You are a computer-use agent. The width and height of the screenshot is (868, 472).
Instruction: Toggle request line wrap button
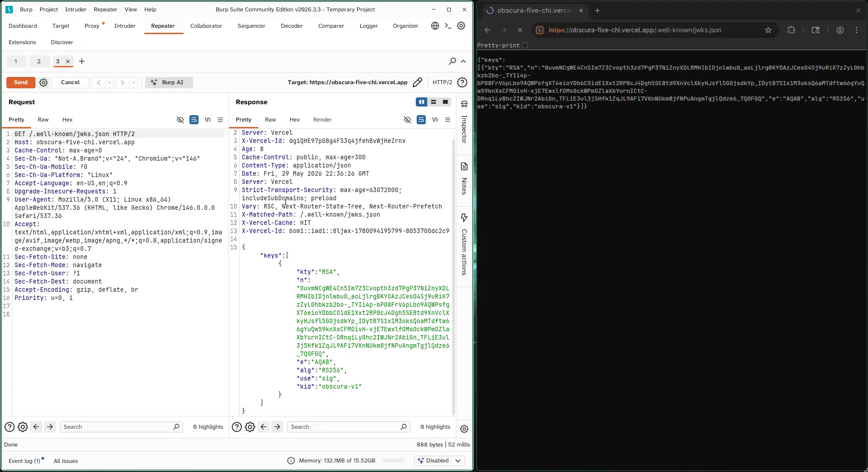(194, 120)
